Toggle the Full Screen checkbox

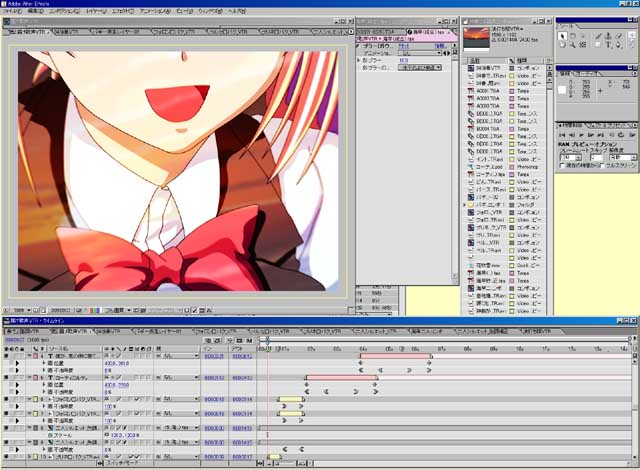click(x=602, y=165)
